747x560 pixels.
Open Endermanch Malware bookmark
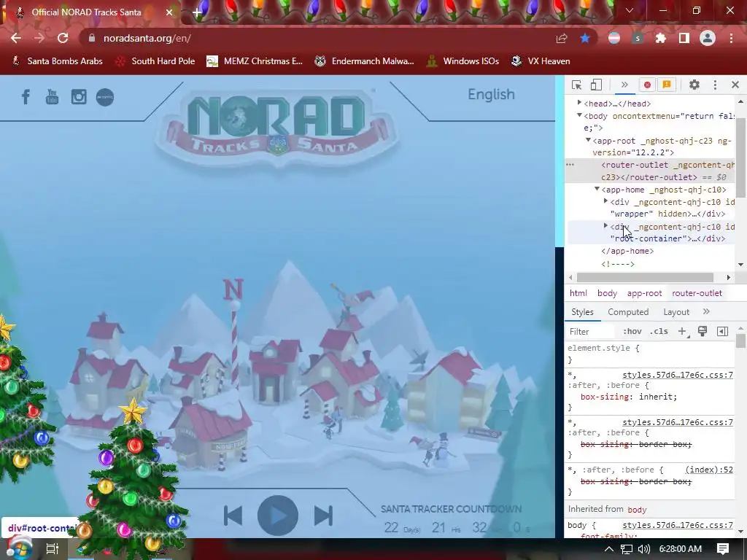(365, 61)
